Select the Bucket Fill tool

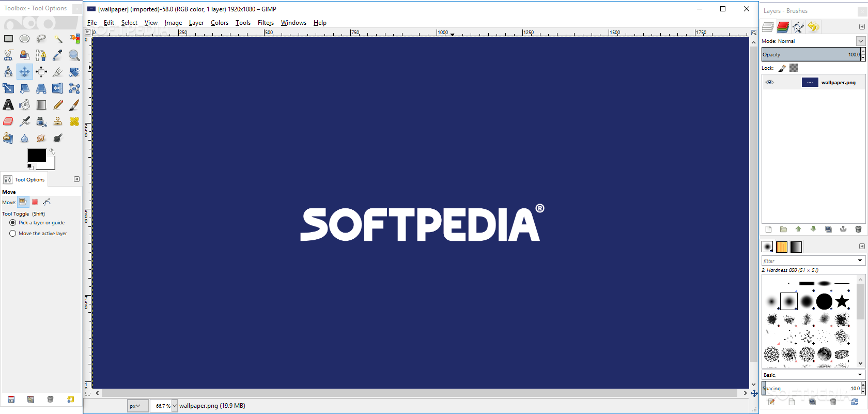pyautogui.click(x=25, y=105)
